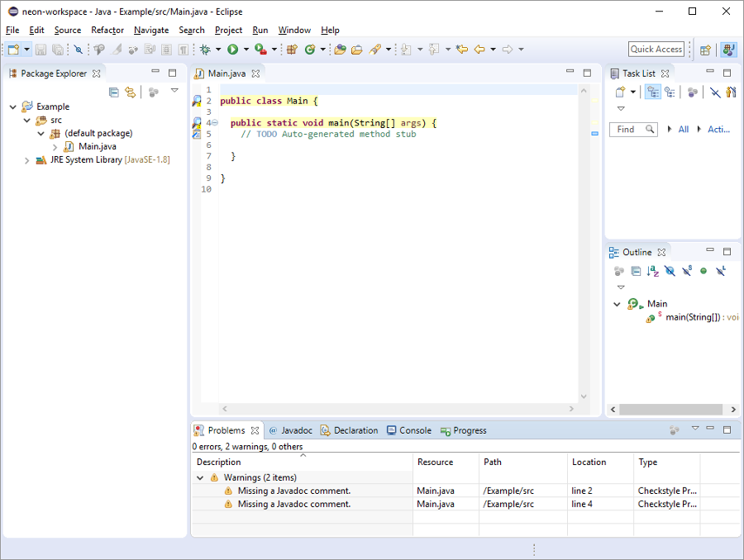The height and width of the screenshot is (560, 744).
Task: Toggle Hide Fields in Outline toolbar
Action: (670, 271)
